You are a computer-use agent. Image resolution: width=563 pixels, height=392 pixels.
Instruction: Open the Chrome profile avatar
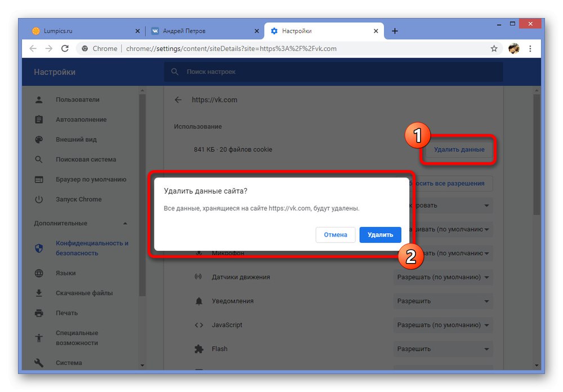[514, 48]
